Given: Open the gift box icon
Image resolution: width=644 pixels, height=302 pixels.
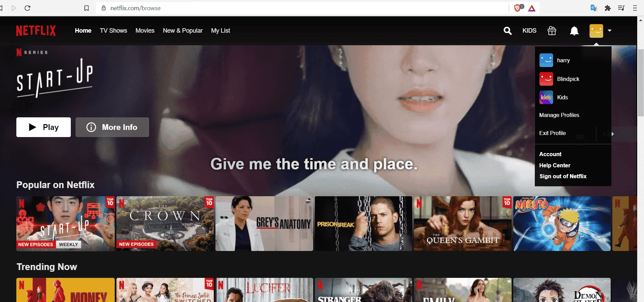Looking at the screenshot, I should 552,31.
